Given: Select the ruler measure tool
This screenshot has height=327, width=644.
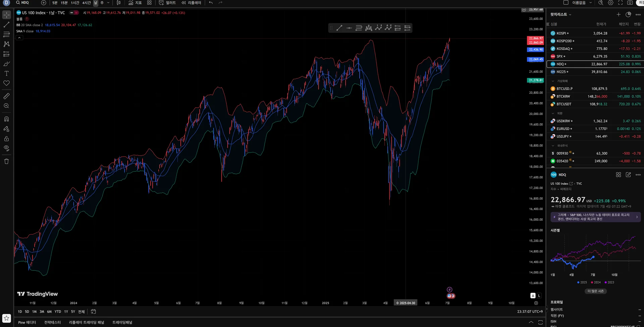Looking at the screenshot, I should pyautogui.click(x=6, y=96).
